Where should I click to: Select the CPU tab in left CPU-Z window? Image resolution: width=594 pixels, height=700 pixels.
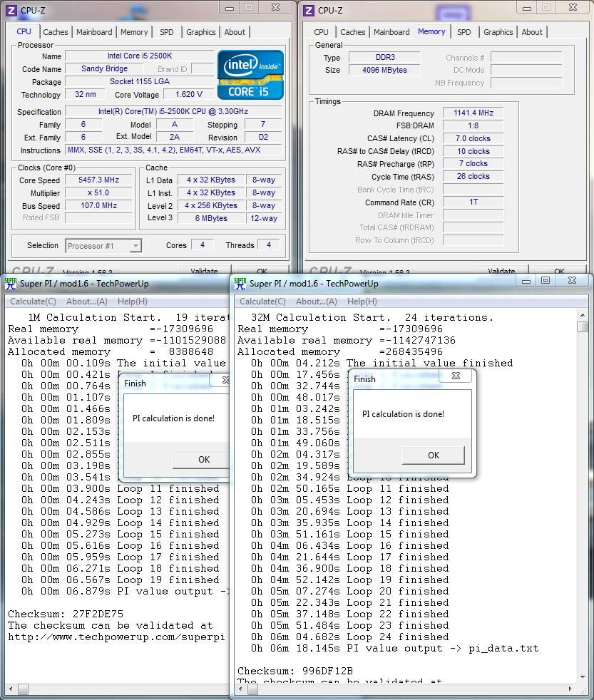[24, 31]
